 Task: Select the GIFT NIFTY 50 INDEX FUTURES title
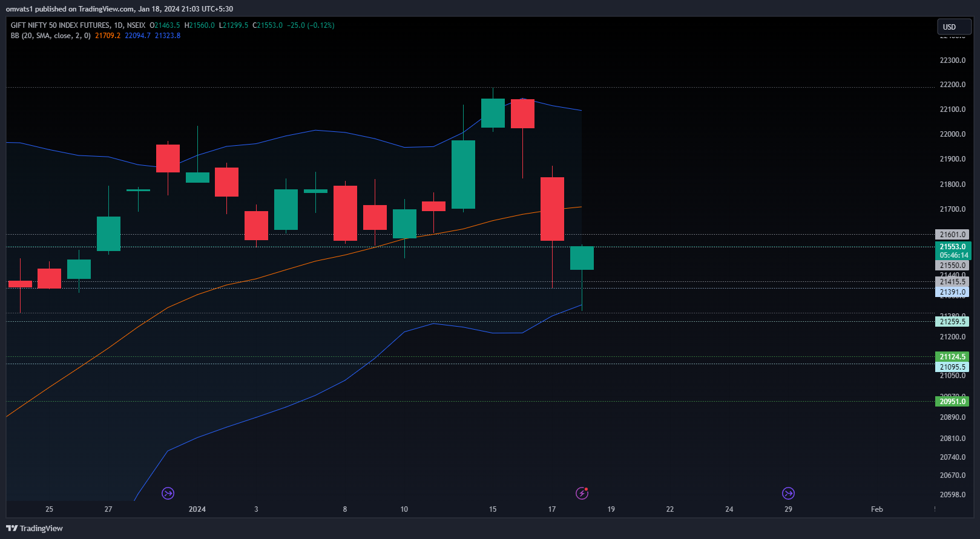click(x=61, y=25)
